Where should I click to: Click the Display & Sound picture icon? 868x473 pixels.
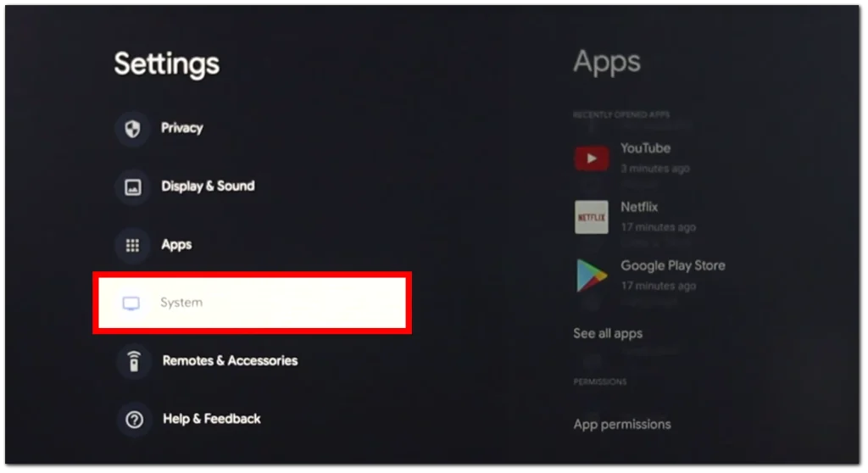[132, 187]
